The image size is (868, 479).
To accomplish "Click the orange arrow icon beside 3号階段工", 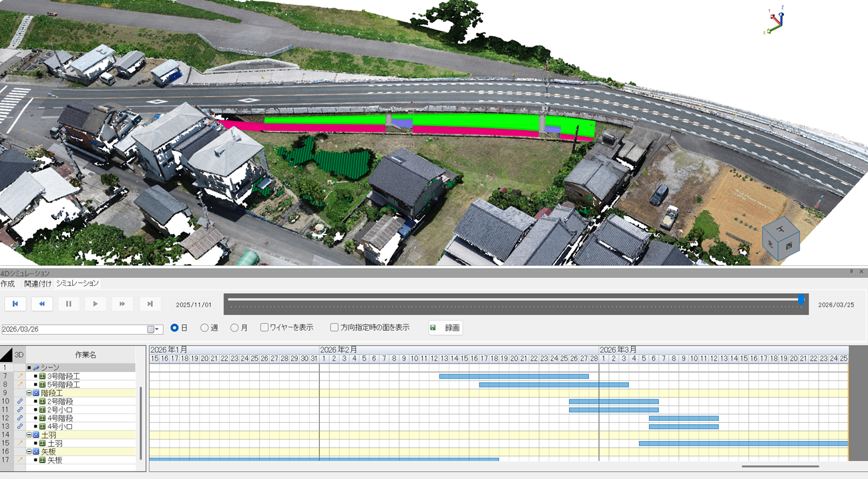I will [x=19, y=376].
